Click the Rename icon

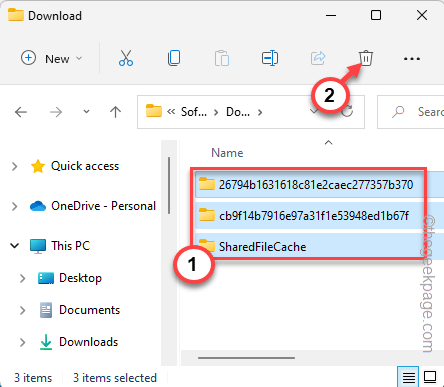point(270,58)
